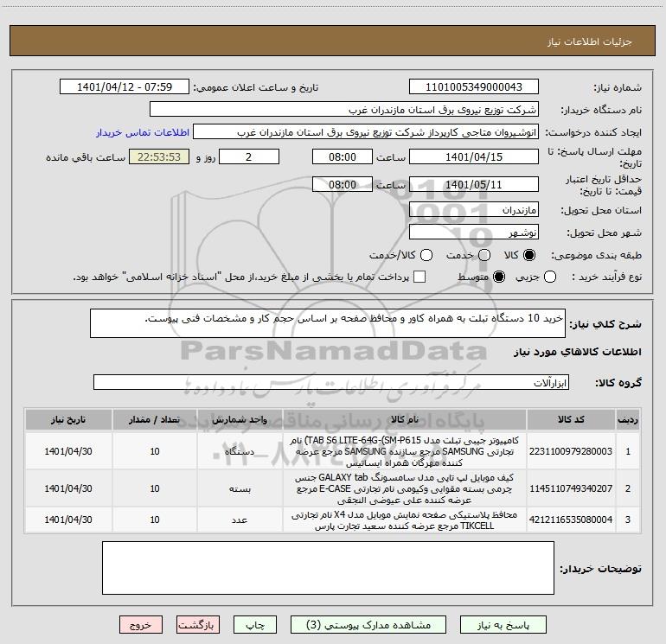Click the ردیف column header
Viewport: 666px width, 644px height.
628,420
